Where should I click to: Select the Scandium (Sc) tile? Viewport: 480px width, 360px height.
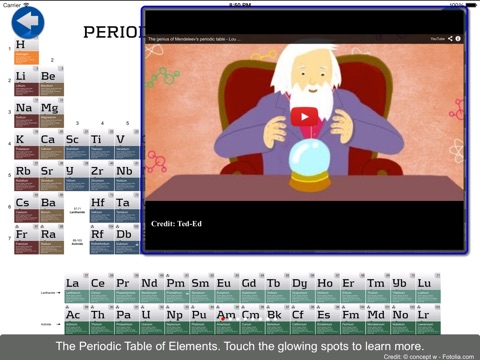(77, 144)
